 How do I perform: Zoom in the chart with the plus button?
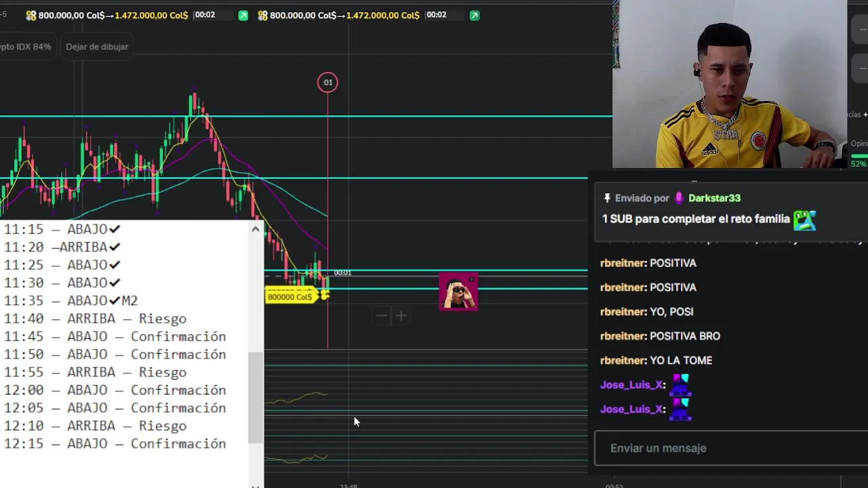click(401, 315)
